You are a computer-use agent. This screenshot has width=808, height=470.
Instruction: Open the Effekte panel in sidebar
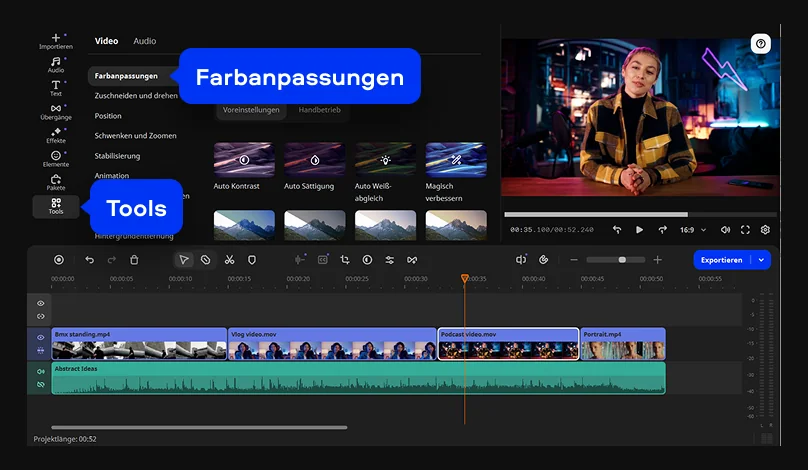click(x=55, y=135)
